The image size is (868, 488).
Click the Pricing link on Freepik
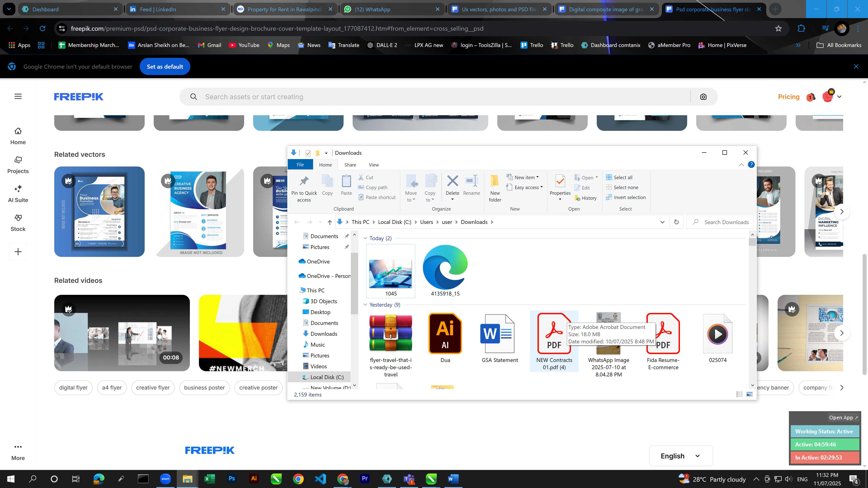[x=788, y=97]
